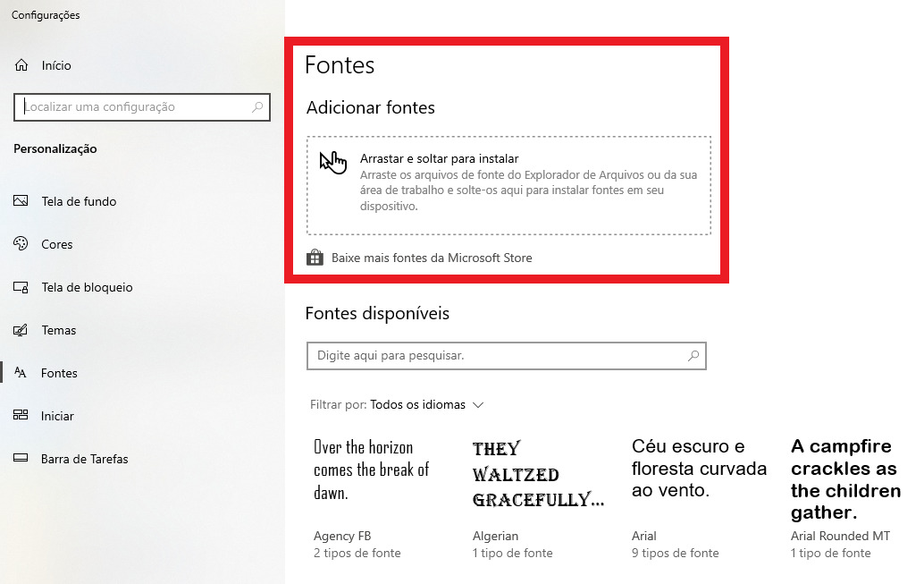Viewport: 924px width, 584px height.
Task: Click the Tela de bloqueio icon
Action: pos(21,287)
